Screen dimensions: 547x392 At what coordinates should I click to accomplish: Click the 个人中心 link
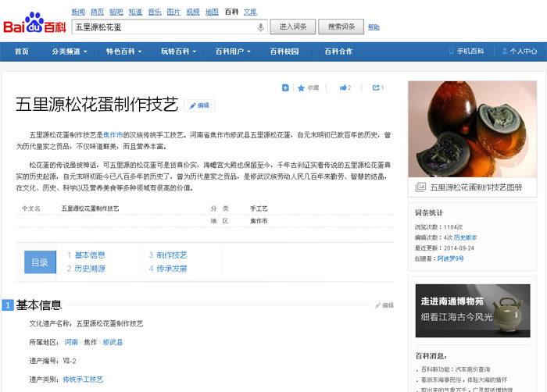pyautogui.click(x=524, y=52)
